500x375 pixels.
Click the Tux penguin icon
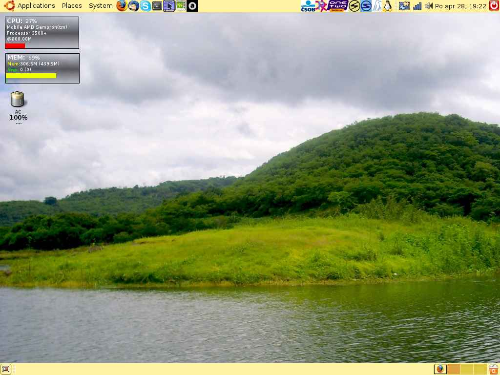pyautogui.click(x=388, y=6)
